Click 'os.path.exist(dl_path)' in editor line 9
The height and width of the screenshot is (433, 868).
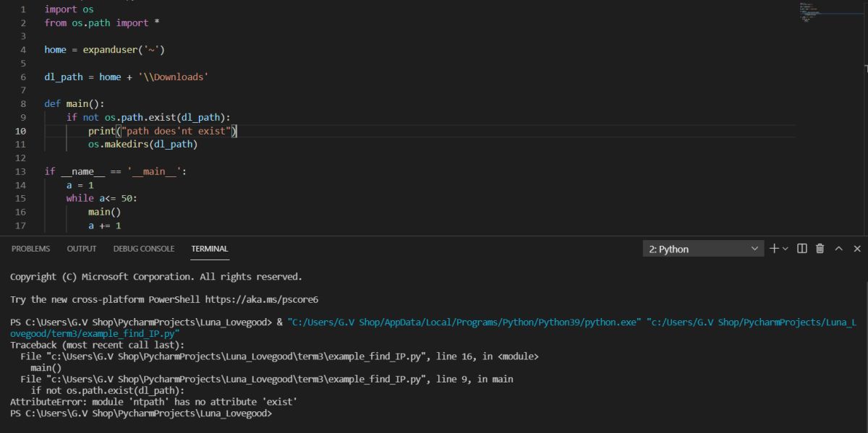point(166,117)
